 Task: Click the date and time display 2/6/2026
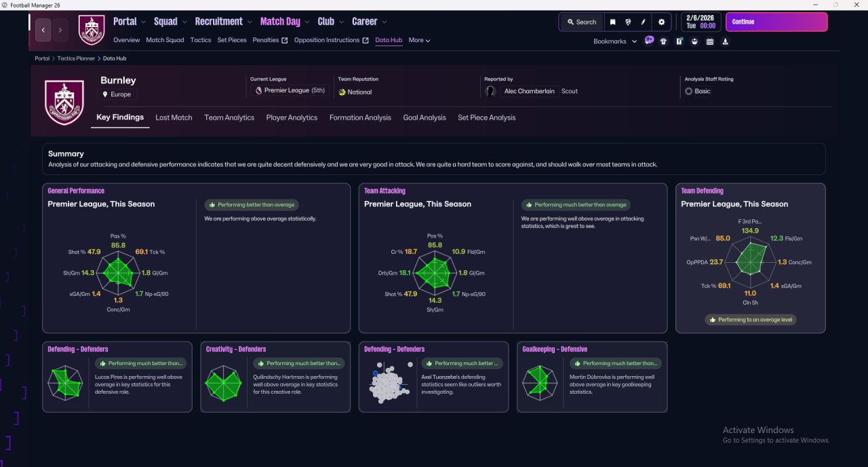(x=700, y=22)
